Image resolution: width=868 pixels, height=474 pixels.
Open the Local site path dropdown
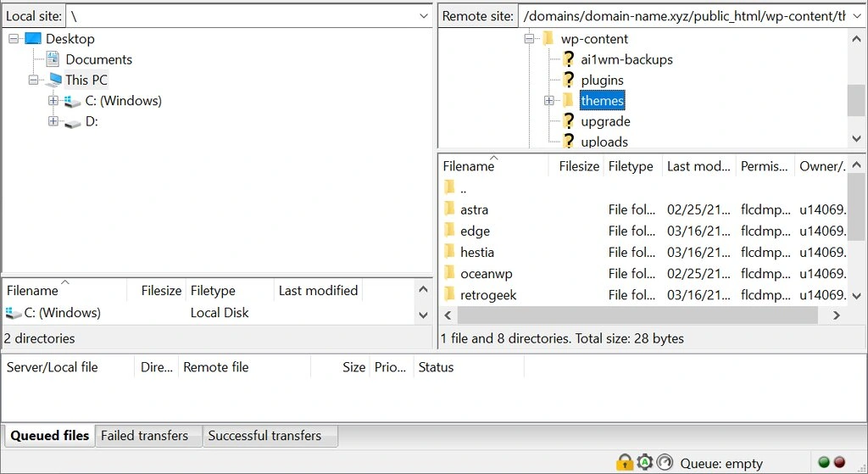coord(424,16)
